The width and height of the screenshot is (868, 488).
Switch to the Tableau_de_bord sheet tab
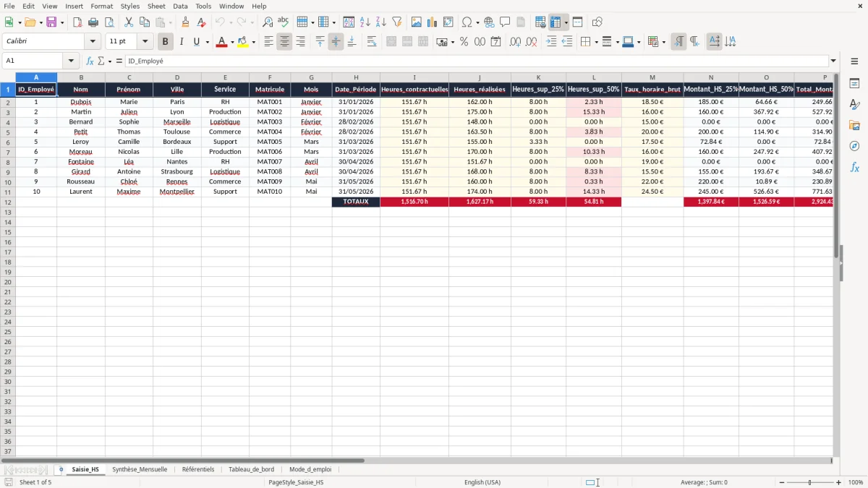tap(251, 469)
